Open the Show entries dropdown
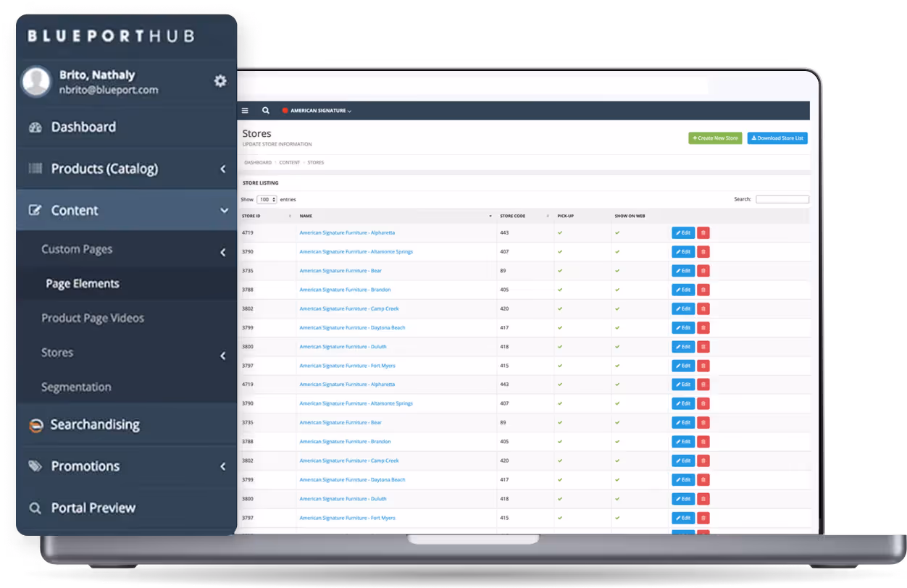 click(x=267, y=199)
